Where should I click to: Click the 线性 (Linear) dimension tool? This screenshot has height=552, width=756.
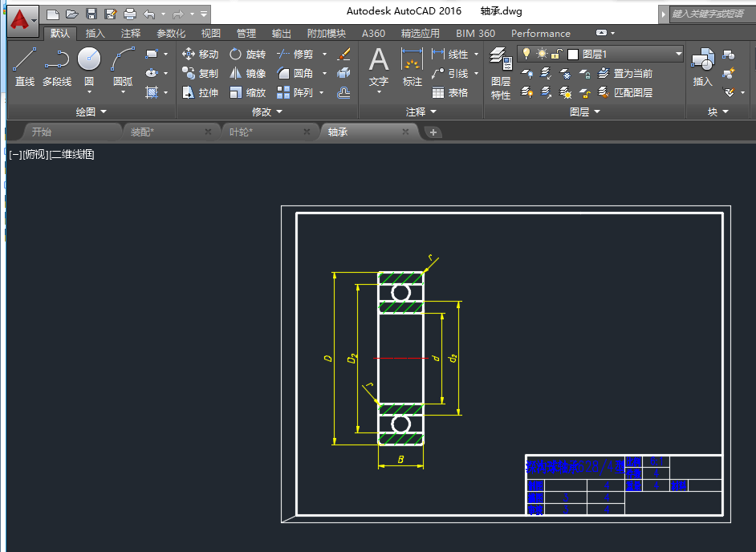click(x=450, y=54)
